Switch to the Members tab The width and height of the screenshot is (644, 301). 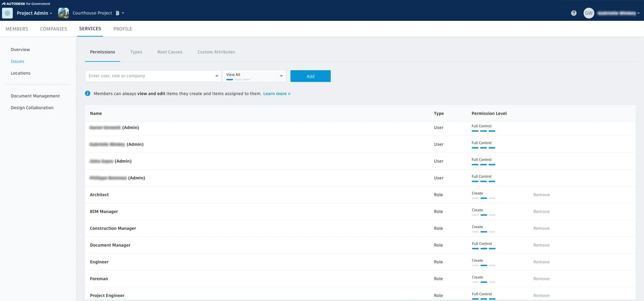click(x=17, y=29)
